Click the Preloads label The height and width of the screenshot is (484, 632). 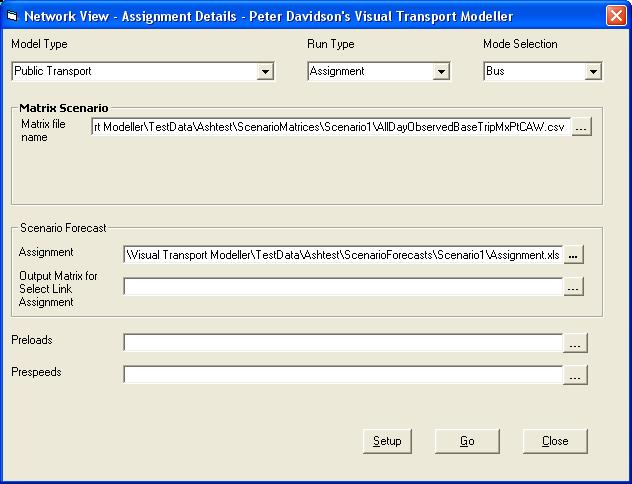click(32, 340)
